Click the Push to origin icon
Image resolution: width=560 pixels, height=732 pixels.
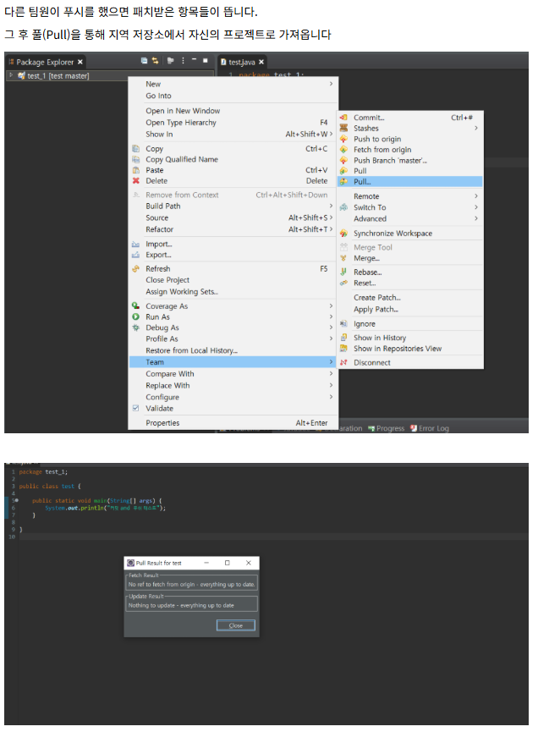[x=344, y=139]
